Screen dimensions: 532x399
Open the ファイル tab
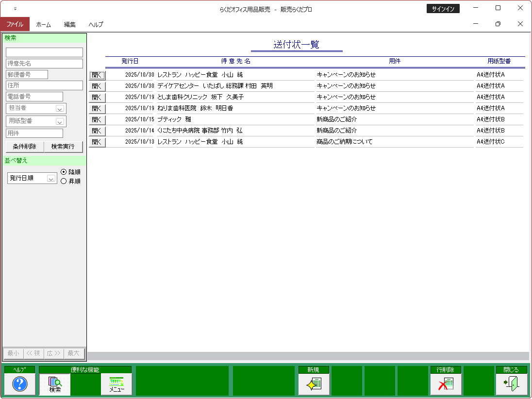point(15,24)
